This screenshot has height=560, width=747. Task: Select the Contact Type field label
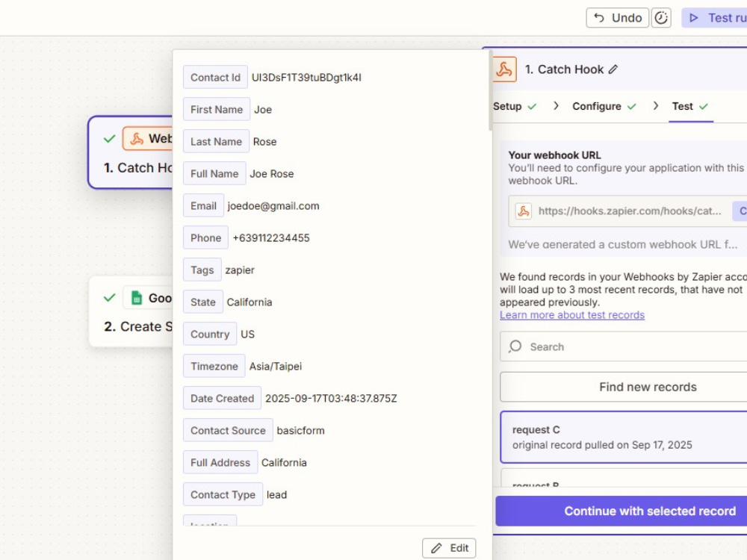click(223, 495)
